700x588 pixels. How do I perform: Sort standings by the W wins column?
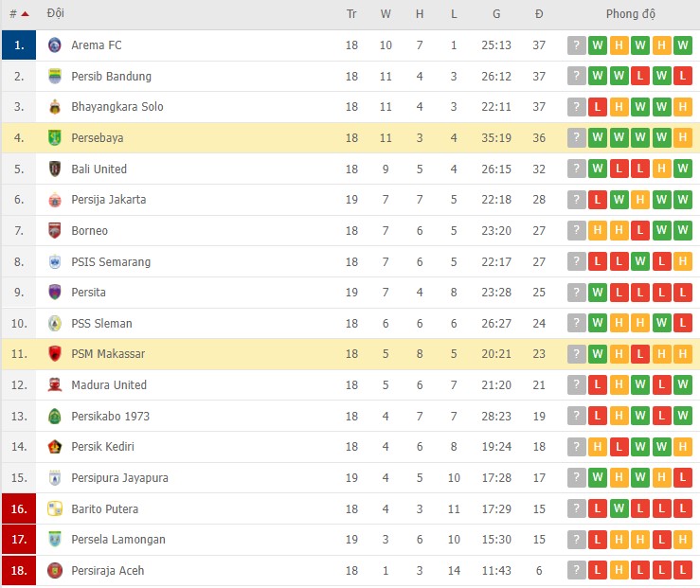[x=386, y=14]
